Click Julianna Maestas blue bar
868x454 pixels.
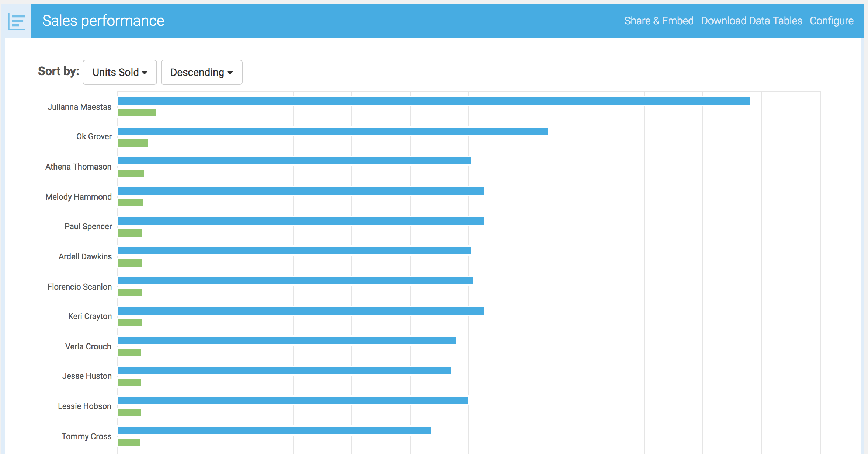point(434,101)
